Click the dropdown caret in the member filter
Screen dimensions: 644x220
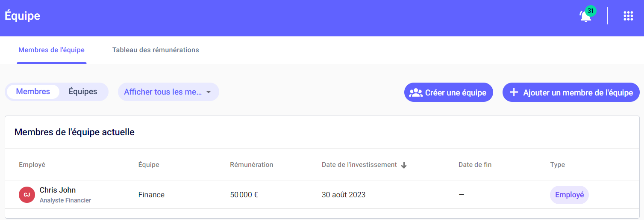tap(209, 92)
